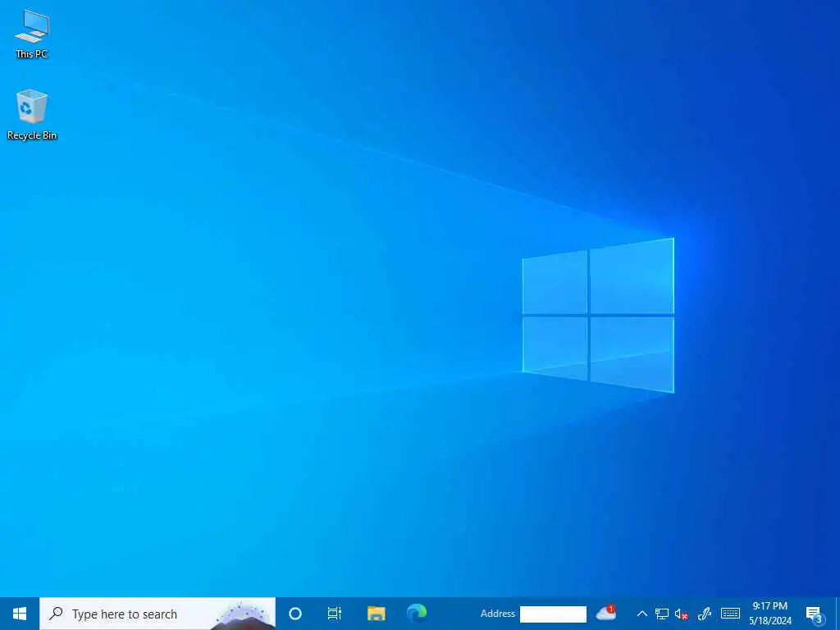Screen dimensions: 840x630
Task: Click the Address toolbar input field
Action: click(553, 614)
